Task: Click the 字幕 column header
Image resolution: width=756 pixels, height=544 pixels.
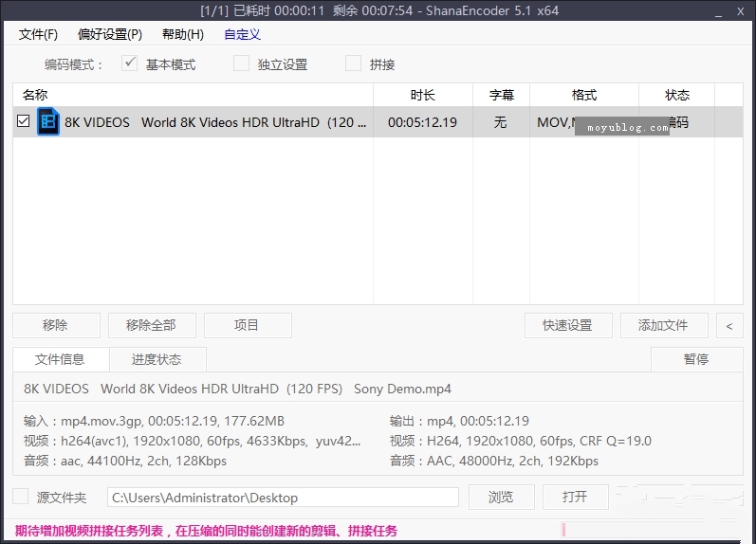Action: click(x=502, y=95)
